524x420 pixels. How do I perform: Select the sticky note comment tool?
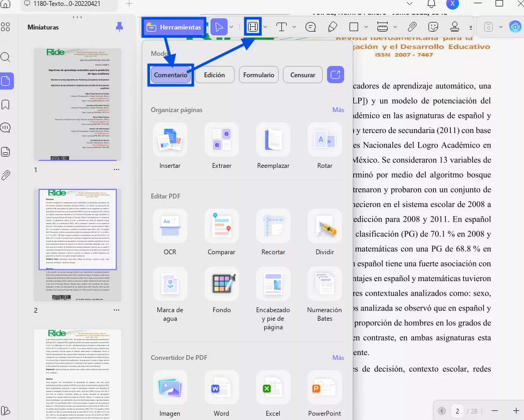pos(310,27)
